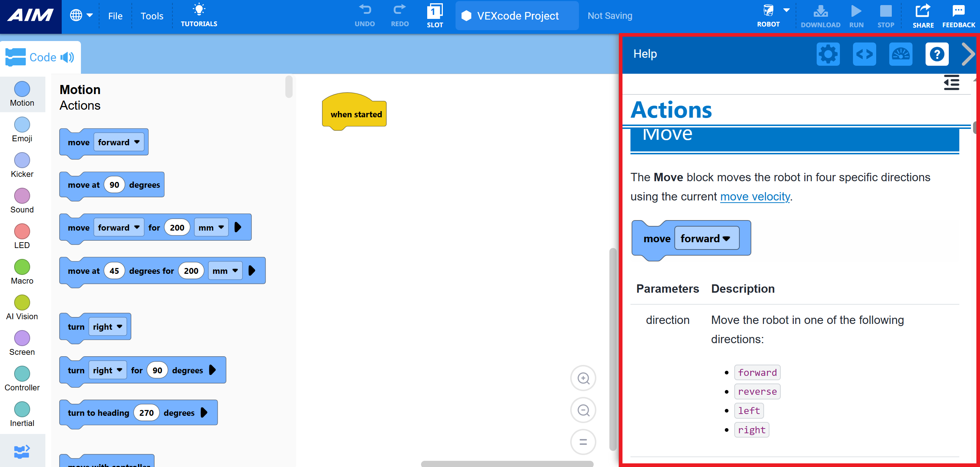980x467 pixels.
Task: Download the project to the robot
Action: (820, 11)
